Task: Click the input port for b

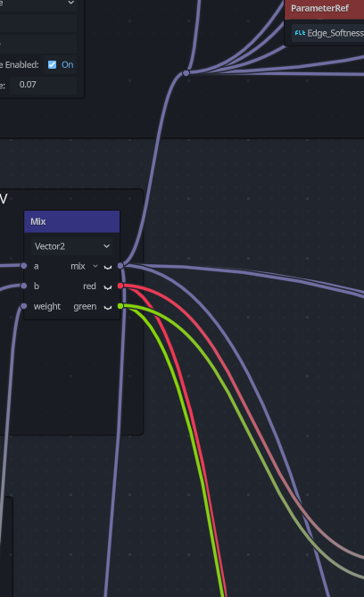Action: tap(24, 286)
